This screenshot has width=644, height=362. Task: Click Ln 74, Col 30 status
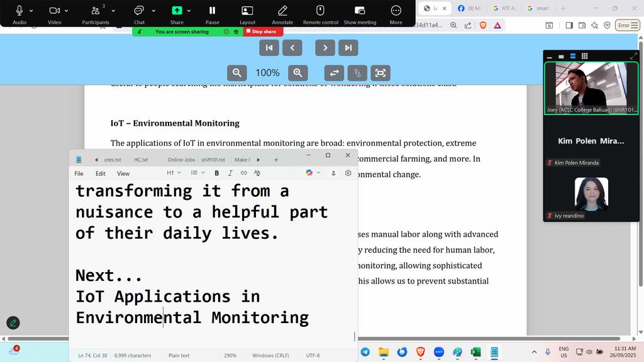click(92, 356)
